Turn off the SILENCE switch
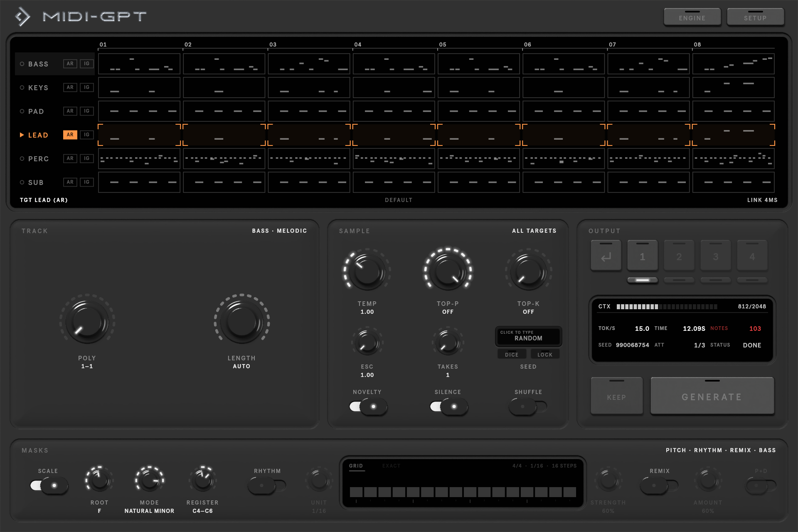 click(x=448, y=406)
